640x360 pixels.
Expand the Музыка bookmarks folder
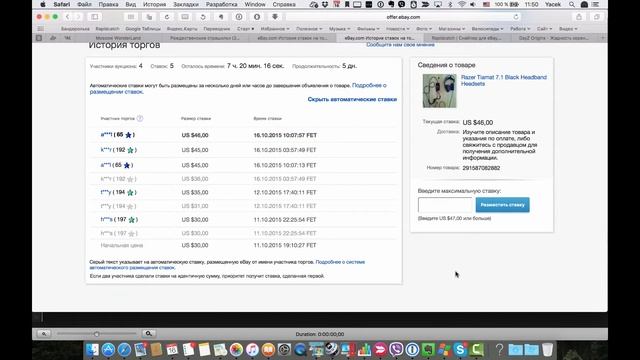[340, 29]
